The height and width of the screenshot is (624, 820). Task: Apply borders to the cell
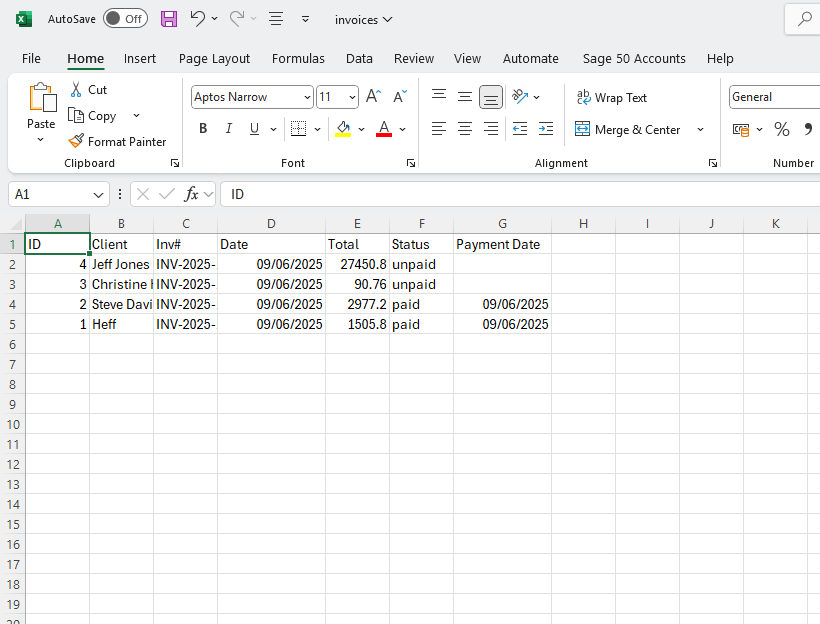(x=299, y=129)
